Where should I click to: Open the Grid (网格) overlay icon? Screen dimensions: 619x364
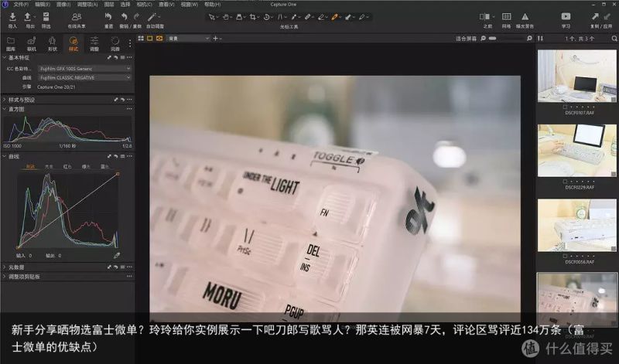(506, 16)
